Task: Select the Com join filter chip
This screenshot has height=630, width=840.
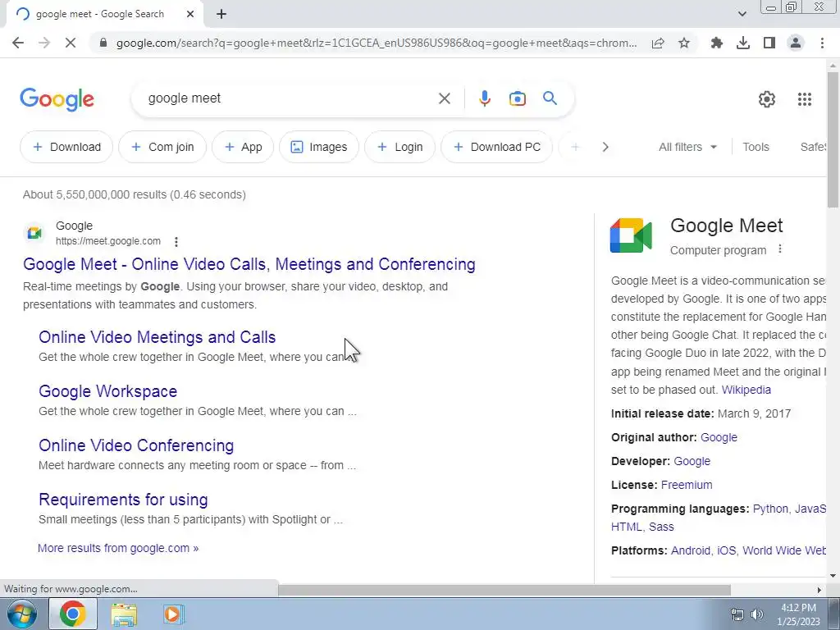Action: [162, 147]
